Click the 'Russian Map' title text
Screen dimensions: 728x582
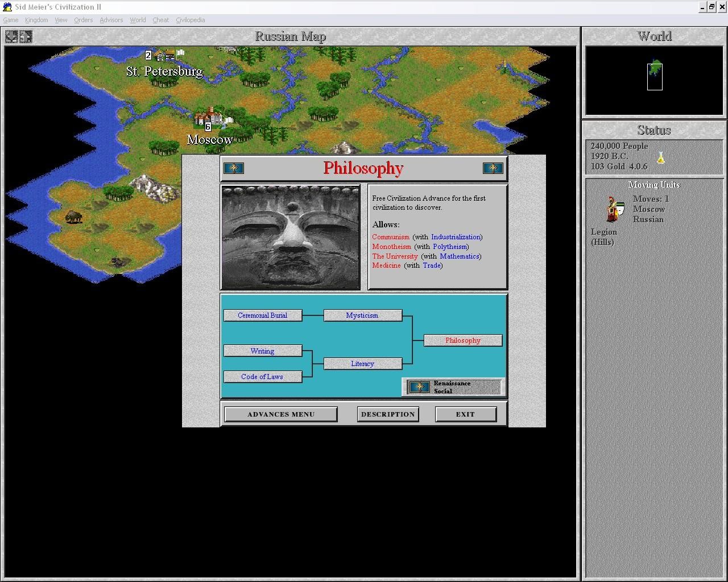tap(291, 37)
